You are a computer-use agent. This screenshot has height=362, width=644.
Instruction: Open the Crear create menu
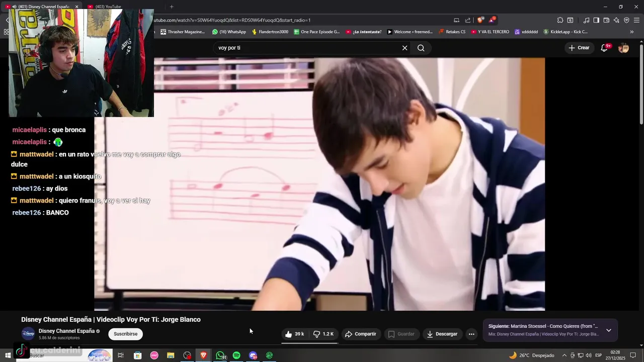coord(579,48)
